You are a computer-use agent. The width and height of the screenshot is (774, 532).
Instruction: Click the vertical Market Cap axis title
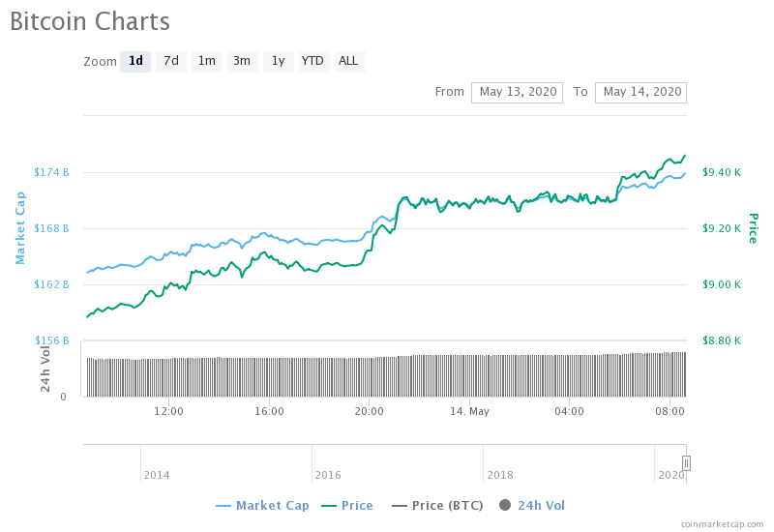tap(20, 228)
